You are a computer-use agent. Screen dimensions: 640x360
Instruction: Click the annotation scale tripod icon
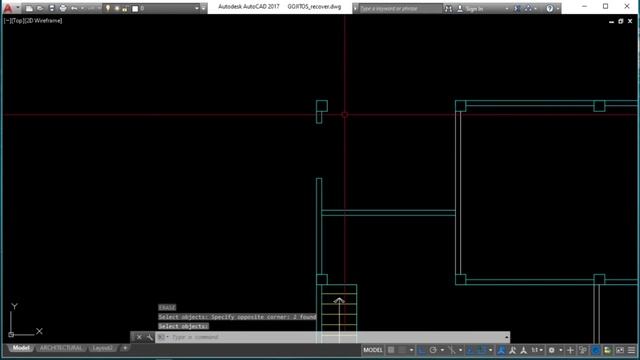pyautogui.click(x=524, y=350)
